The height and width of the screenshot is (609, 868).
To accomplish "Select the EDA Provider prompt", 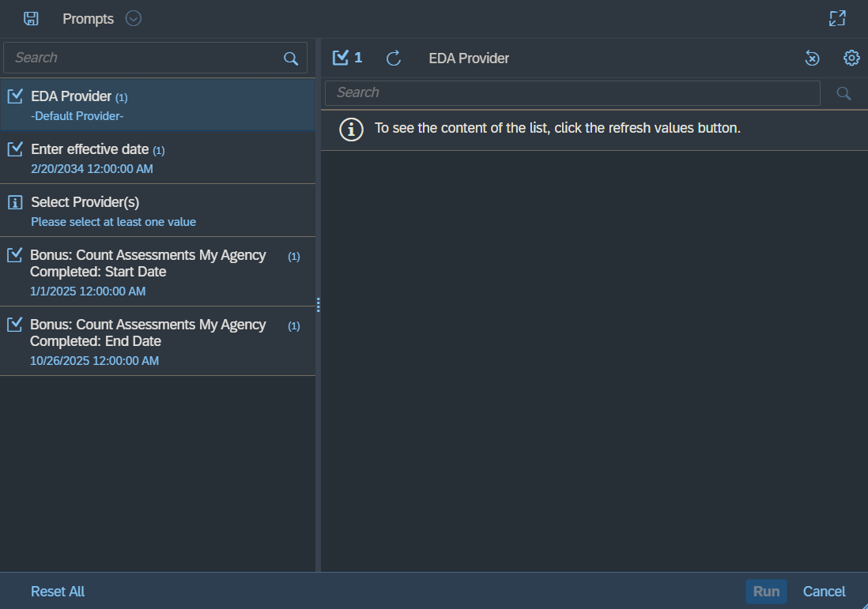I will (157, 105).
